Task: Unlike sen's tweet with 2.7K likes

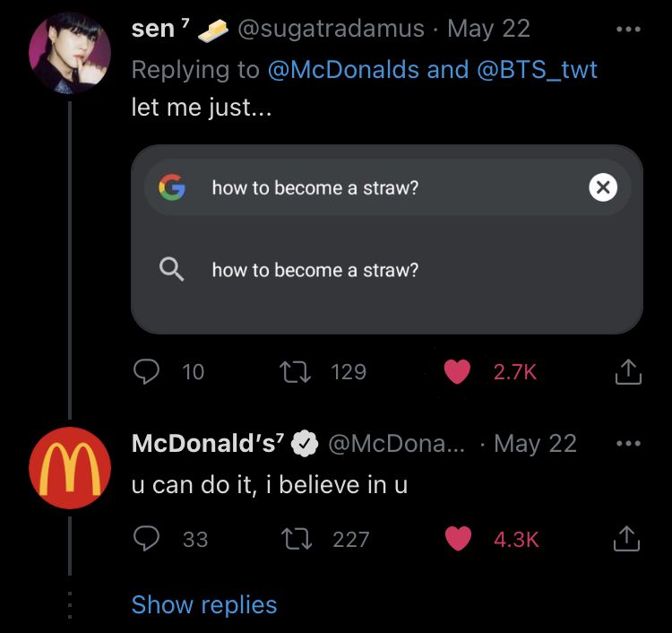Action: tap(457, 372)
